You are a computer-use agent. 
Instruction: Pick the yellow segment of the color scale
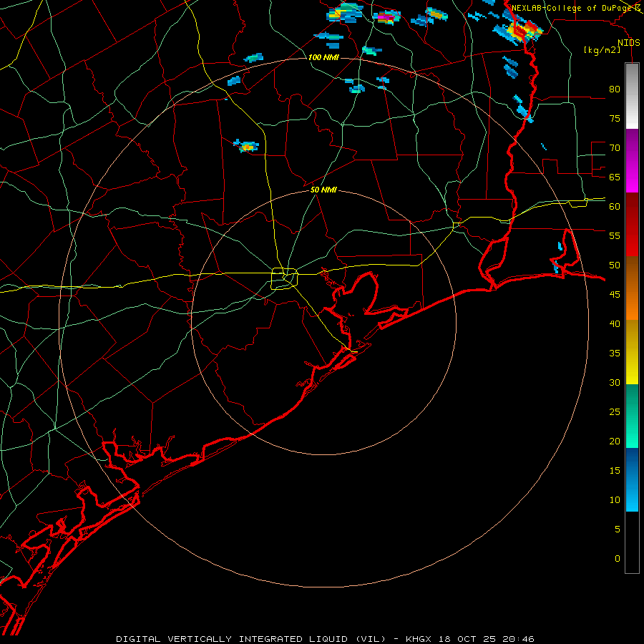point(632,352)
